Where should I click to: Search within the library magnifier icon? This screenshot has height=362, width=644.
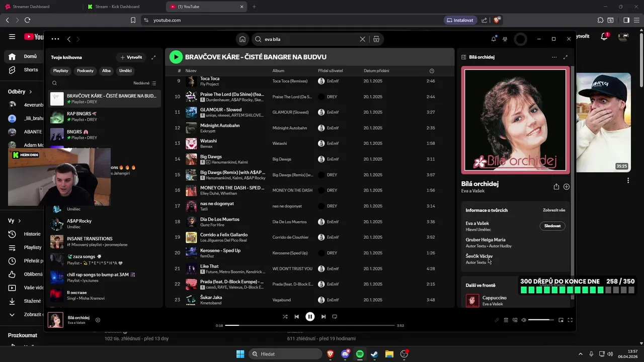pos(55,83)
